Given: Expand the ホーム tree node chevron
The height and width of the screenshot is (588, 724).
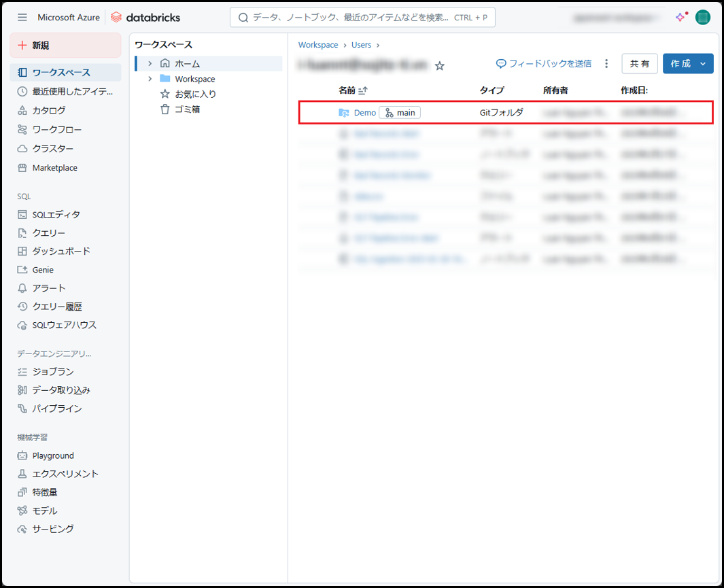Looking at the screenshot, I should (150, 63).
